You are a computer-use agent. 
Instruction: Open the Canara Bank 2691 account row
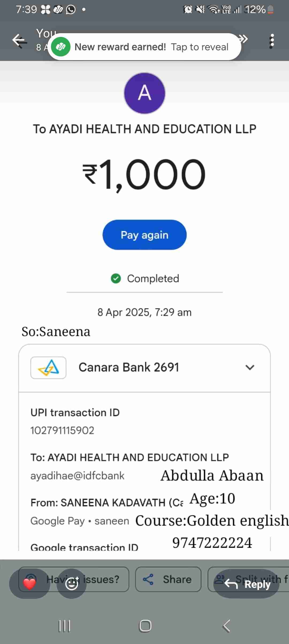pos(144,367)
